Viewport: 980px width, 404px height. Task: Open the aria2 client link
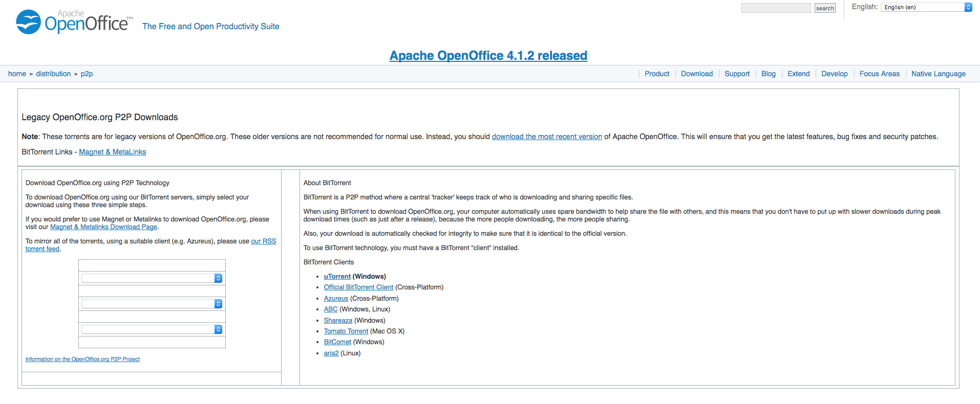click(x=331, y=353)
